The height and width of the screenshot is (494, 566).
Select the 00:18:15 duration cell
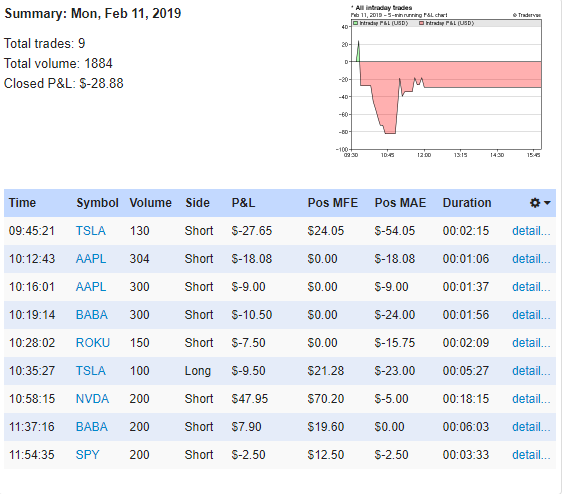coord(466,399)
